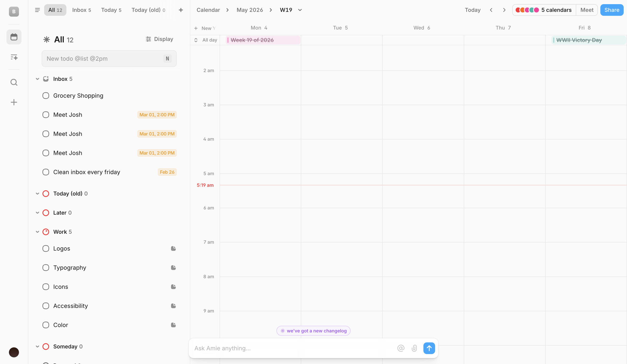Click the blue Share button
This screenshot has width=627, height=364.
(612, 10)
